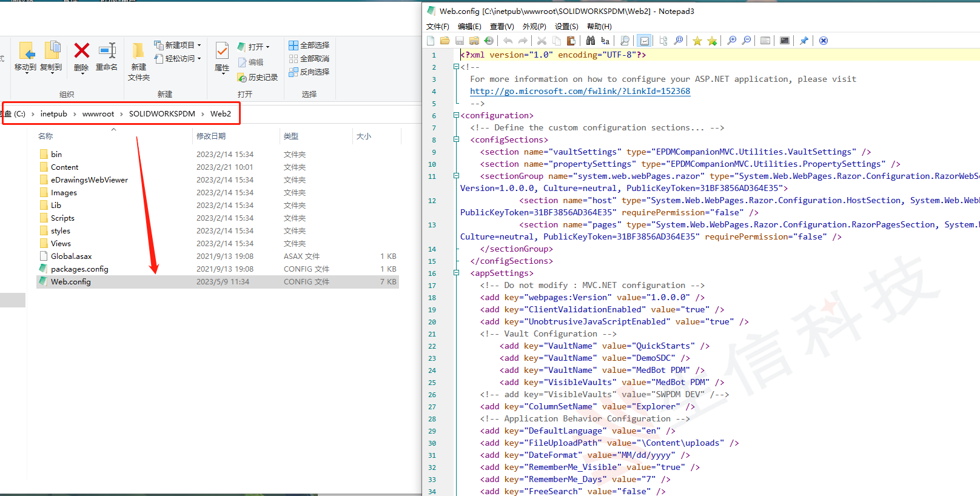Open the 查看(V) menu in Notepad3
This screenshot has height=496, width=980.
tap(502, 26)
